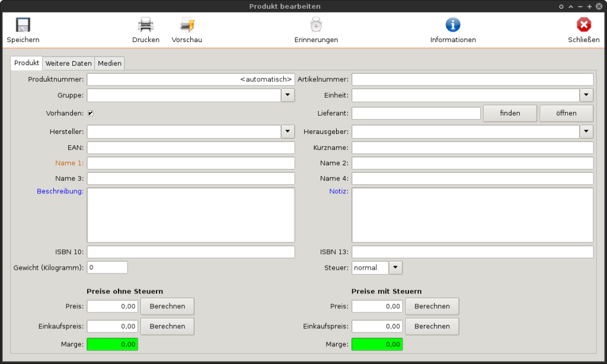Open the Hersteller dropdown list
Image resolution: width=607 pixels, height=364 pixels.
(287, 132)
